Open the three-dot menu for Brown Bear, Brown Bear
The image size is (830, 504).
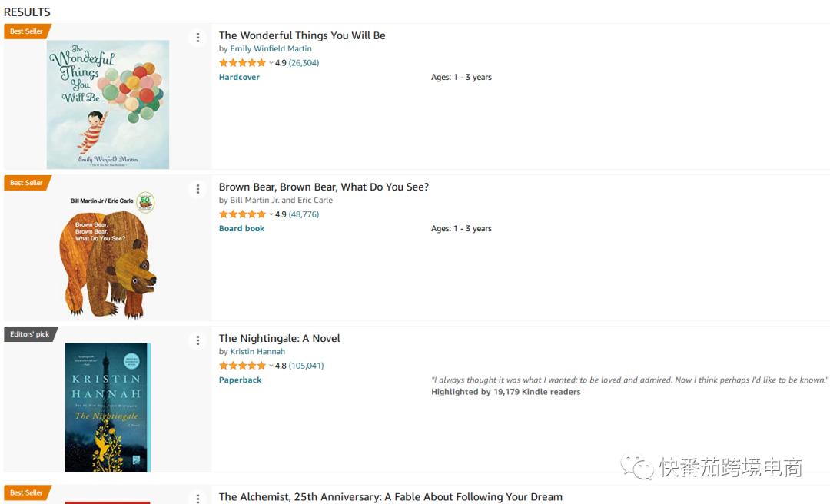coord(198,189)
